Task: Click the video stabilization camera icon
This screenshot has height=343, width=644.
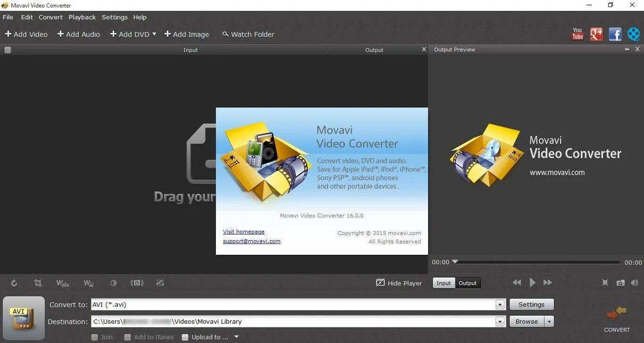Action: pyautogui.click(x=137, y=283)
